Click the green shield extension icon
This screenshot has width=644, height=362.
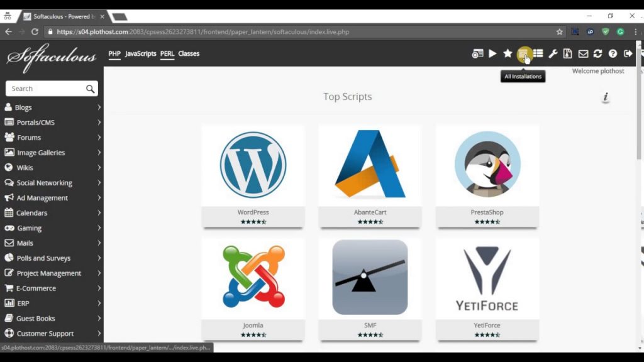(605, 31)
